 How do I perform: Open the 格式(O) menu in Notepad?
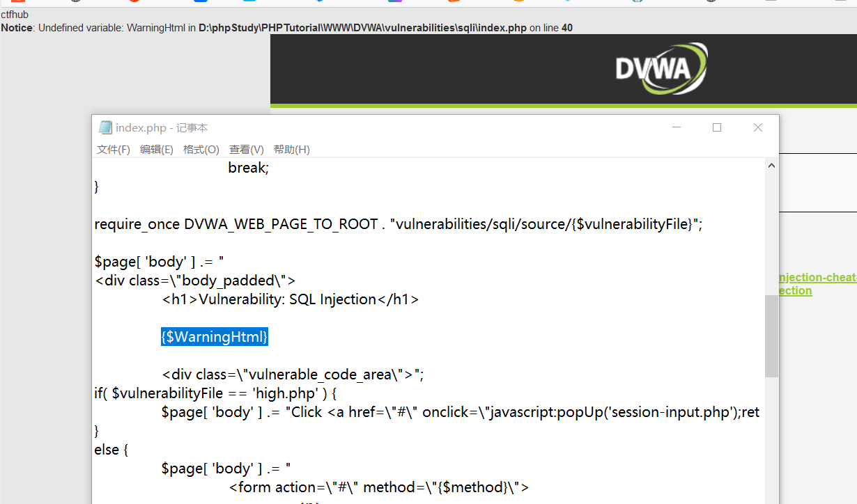coord(201,149)
